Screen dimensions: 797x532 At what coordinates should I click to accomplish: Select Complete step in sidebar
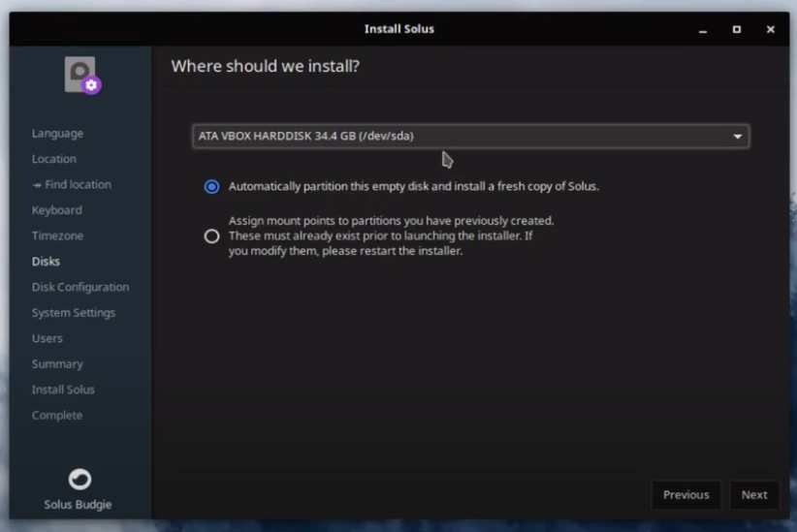coord(57,415)
